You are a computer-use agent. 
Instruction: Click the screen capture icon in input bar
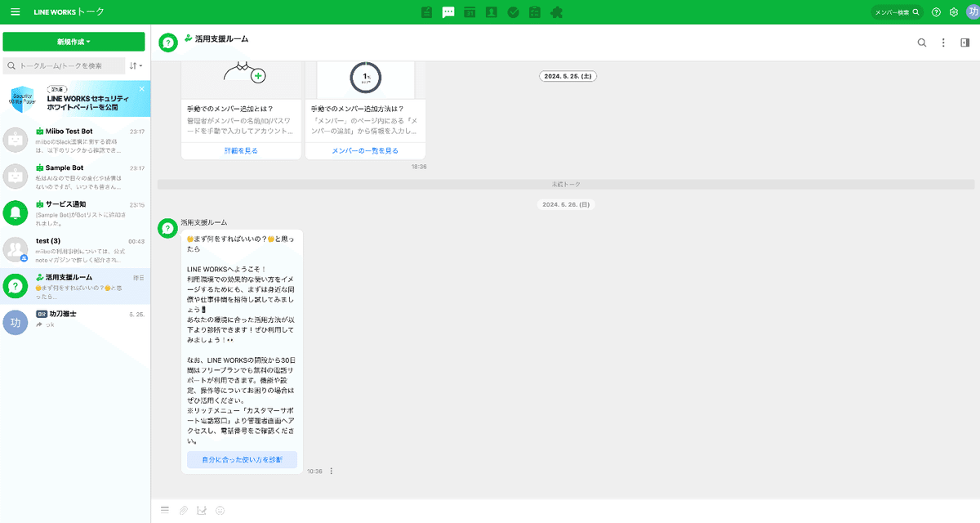(201, 510)
